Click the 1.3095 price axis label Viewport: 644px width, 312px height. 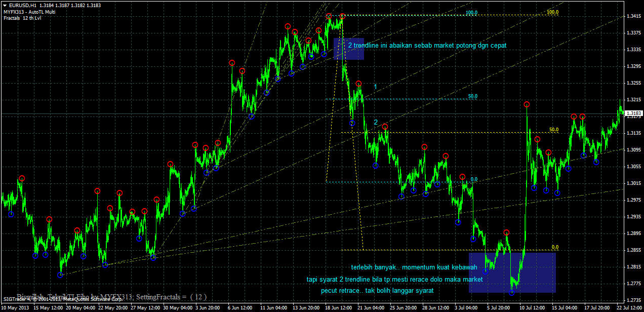pyautogui.click(x=634, y=150)
